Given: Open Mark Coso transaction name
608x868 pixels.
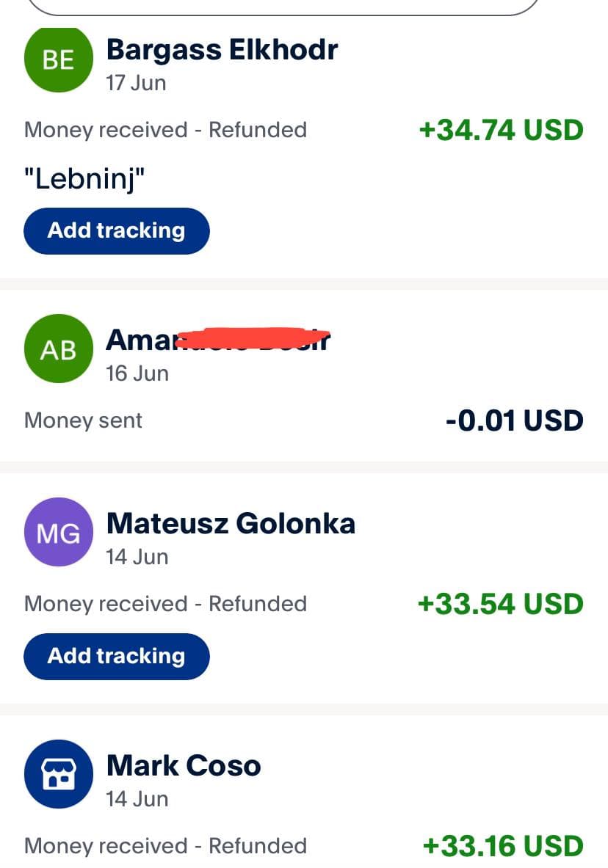Looking at the screenshot, I should (x=184, y=765).
